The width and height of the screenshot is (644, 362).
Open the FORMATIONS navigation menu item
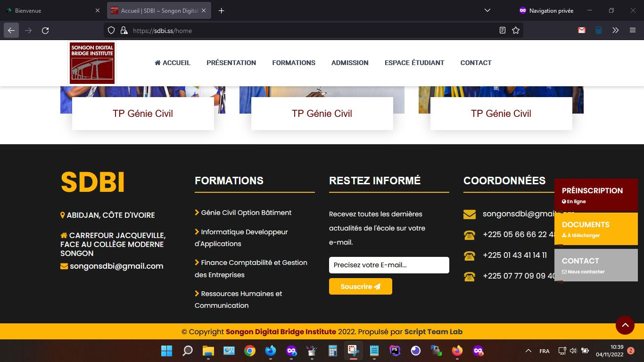(294, 63)
